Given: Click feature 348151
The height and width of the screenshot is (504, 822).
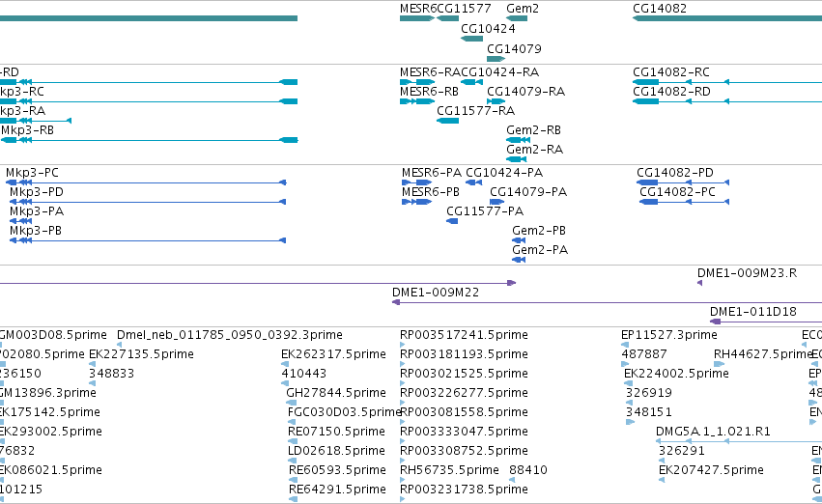Looking at the screenshot, I should pyautogui.click(x=630, y=422).
